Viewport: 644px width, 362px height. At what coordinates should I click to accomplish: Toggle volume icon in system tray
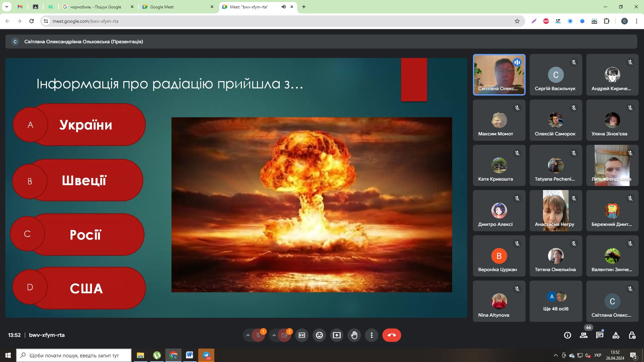pos(588,355)
